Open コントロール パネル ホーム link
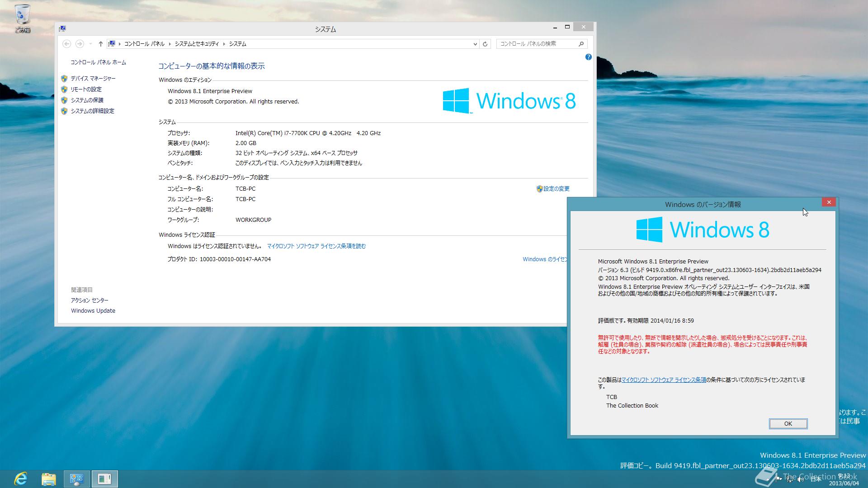 click(98, 62)
